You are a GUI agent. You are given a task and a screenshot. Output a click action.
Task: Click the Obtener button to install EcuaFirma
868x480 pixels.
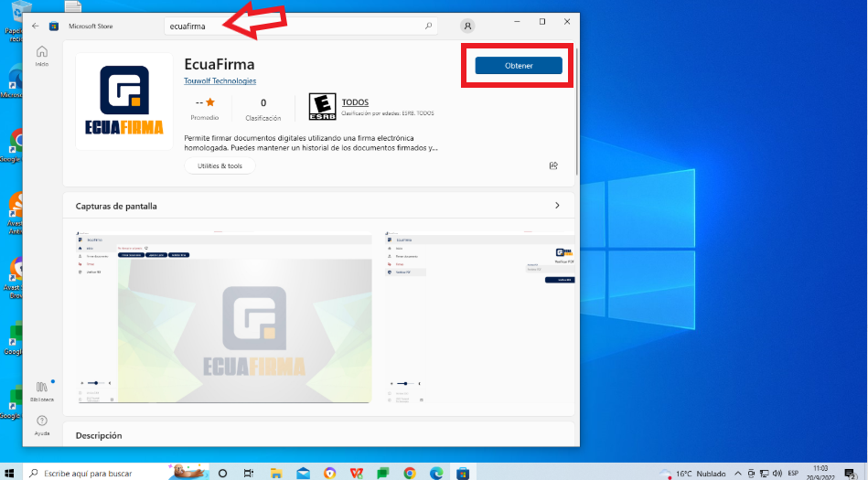click(519, 65)
